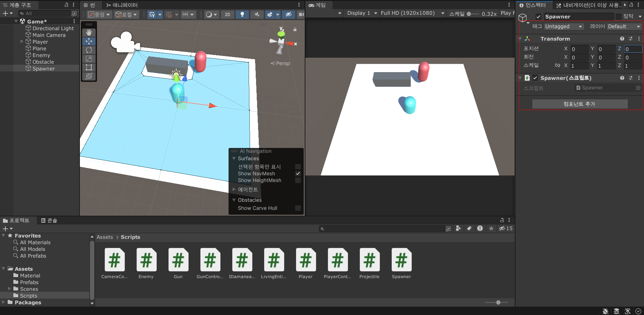Toggle scene gizmo rotation lock
This screenshot has width=644, height=315.
tap(295, 30)
